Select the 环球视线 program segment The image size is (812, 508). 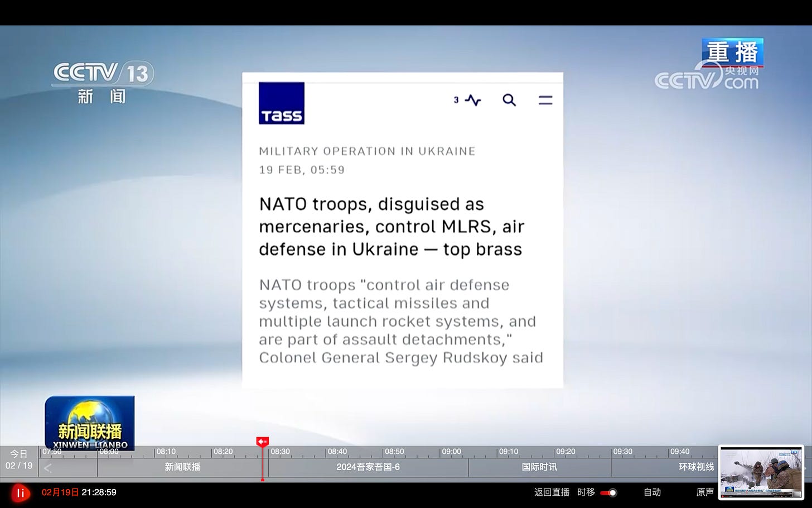click(696, 467)
